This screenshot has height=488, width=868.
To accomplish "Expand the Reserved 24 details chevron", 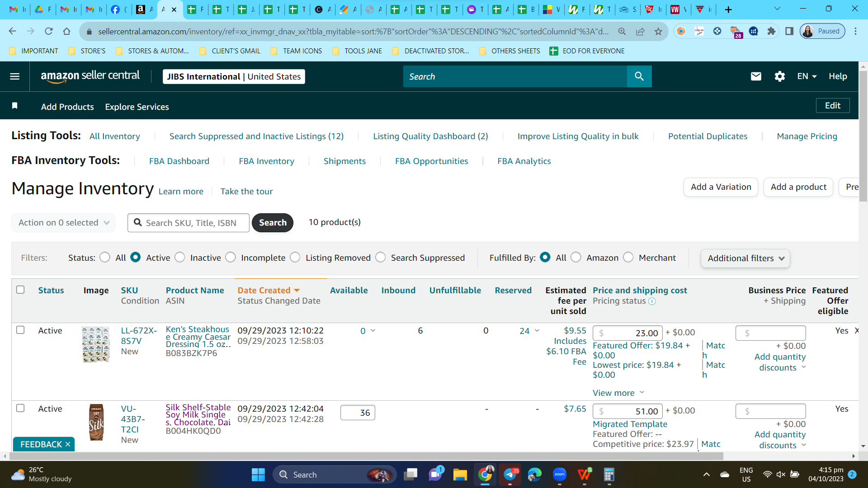I will tap(537, 331).
